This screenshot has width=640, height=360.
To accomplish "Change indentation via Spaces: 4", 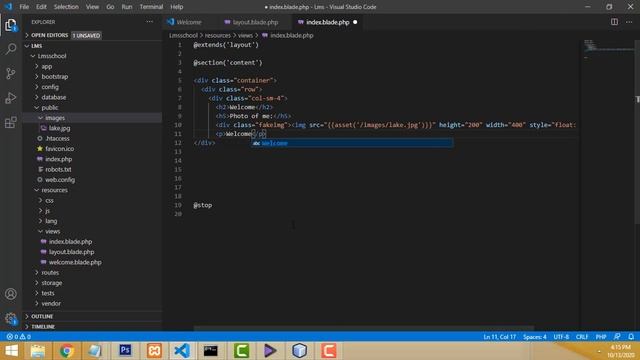I will tap(535, 337).
